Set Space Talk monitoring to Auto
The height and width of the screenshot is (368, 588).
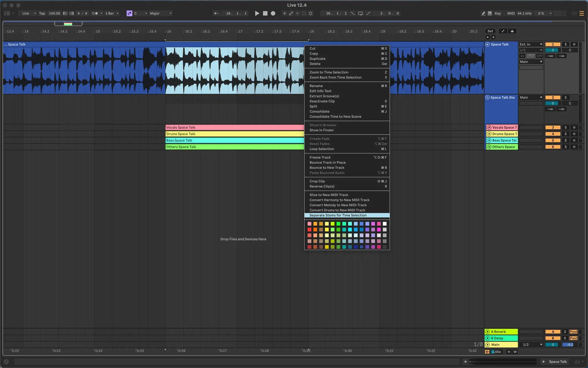(531, 56)
